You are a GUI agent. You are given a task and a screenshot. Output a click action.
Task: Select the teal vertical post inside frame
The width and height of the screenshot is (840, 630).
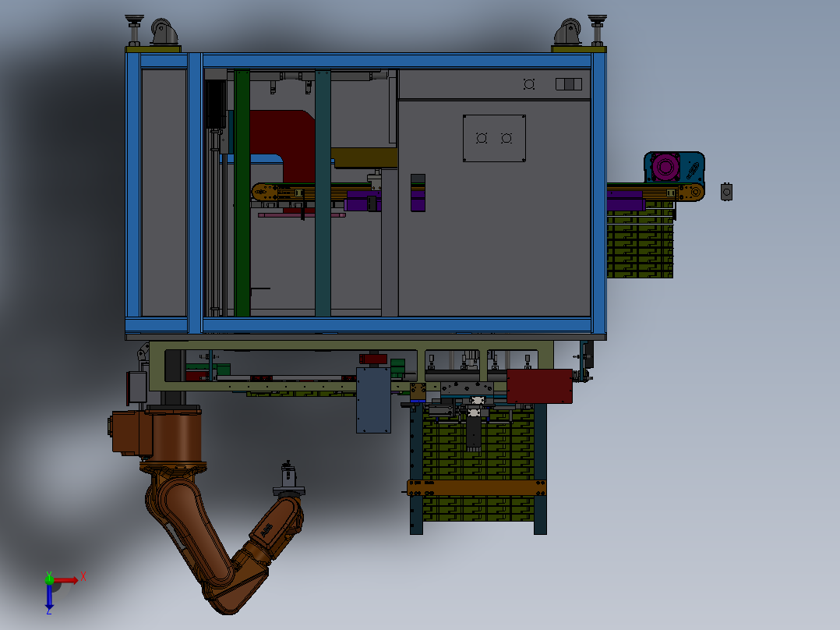click(323, 193)
